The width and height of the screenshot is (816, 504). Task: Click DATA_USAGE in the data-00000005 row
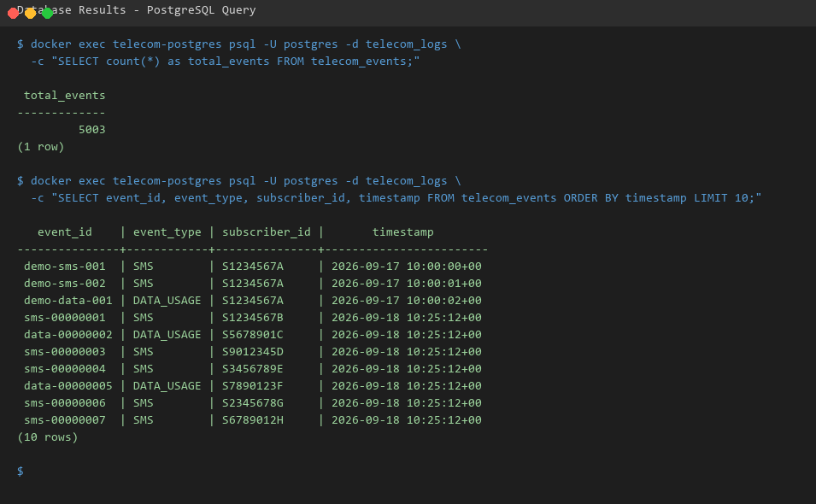(167, 386)
